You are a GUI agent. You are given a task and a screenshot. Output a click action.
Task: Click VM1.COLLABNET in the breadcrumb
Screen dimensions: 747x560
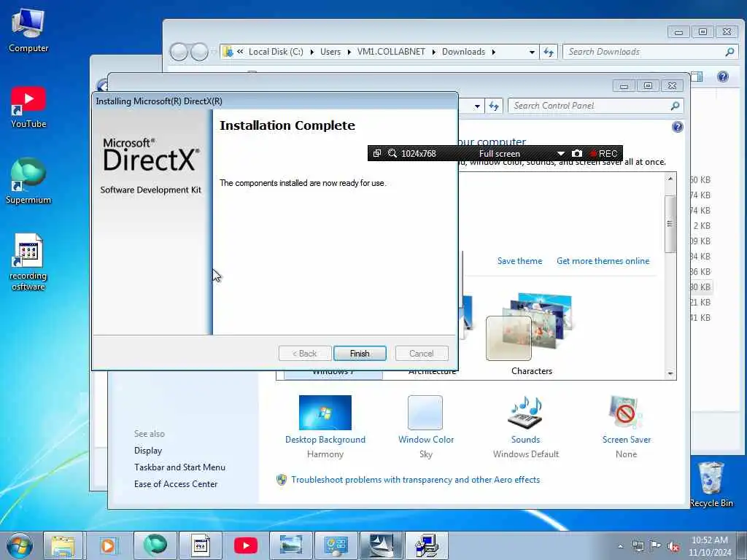(391, 52)
